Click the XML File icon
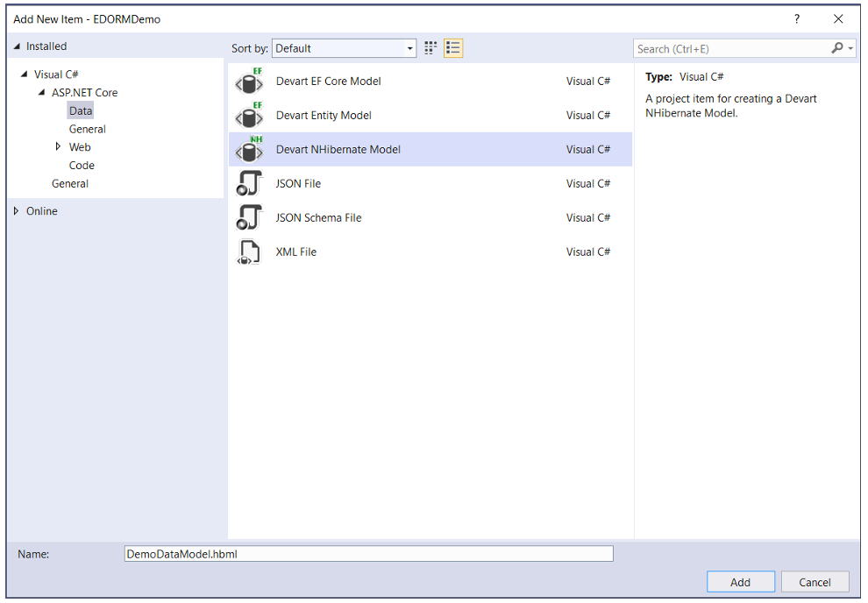This screenshot has height=603, width=868. point(249,252)
